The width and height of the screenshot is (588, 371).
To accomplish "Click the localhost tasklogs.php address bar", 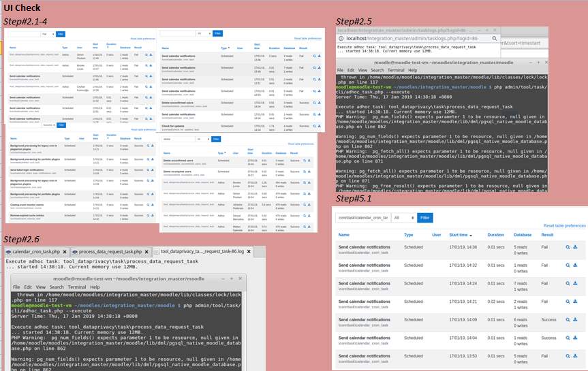I will [418, 38].
